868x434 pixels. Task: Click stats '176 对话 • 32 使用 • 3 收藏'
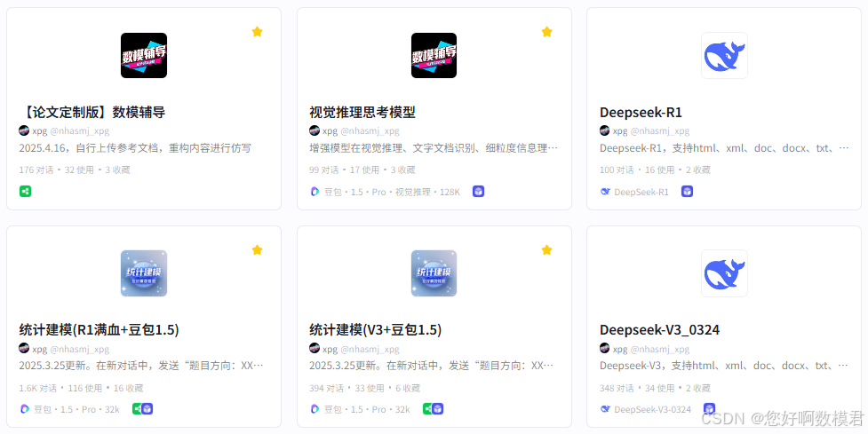[x=74, y=170]
